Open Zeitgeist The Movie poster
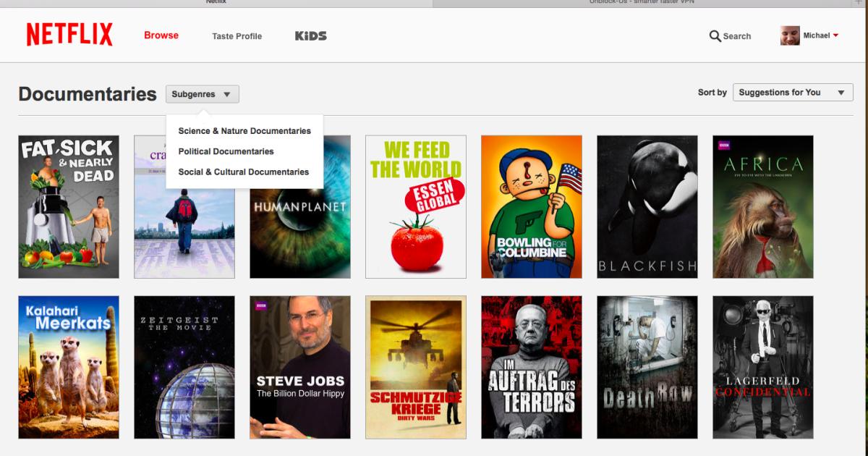 [184, 367]
